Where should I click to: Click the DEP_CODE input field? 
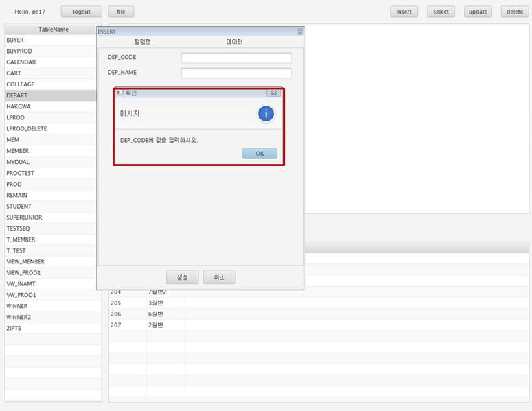click(236, 58)
